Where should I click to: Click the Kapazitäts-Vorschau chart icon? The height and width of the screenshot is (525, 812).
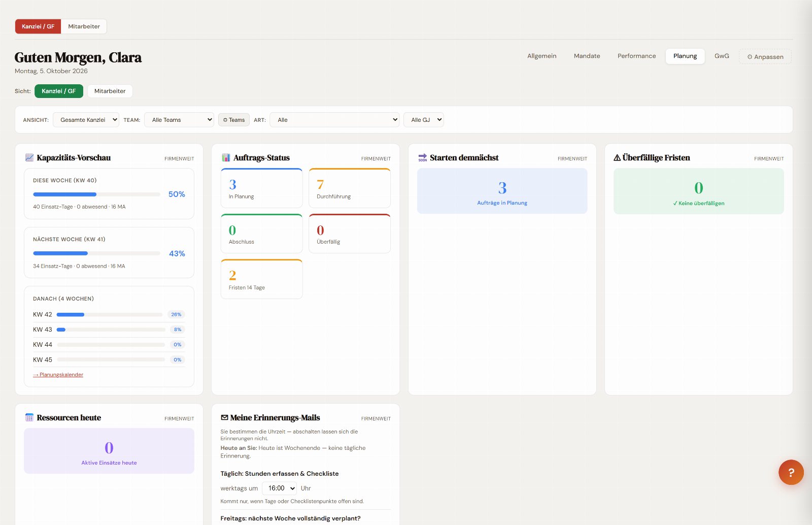pyautogui.click(x=29, y=157)
